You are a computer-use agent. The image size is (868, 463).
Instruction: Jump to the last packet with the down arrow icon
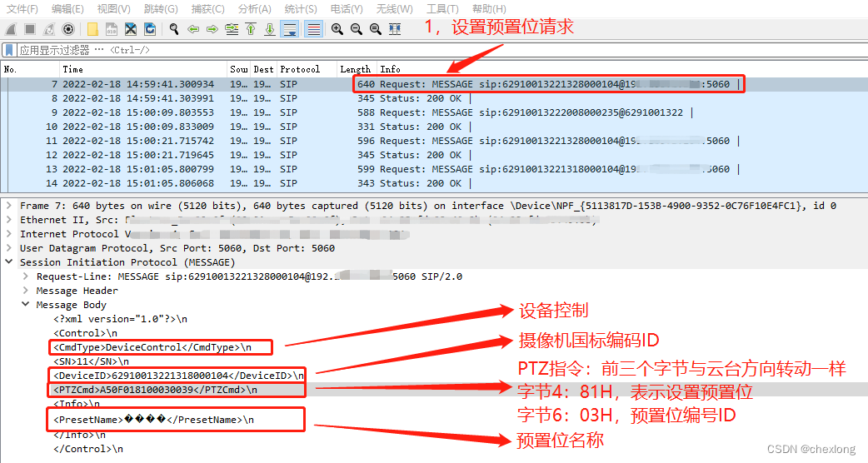pyautogui.click(x=270, y=29)
